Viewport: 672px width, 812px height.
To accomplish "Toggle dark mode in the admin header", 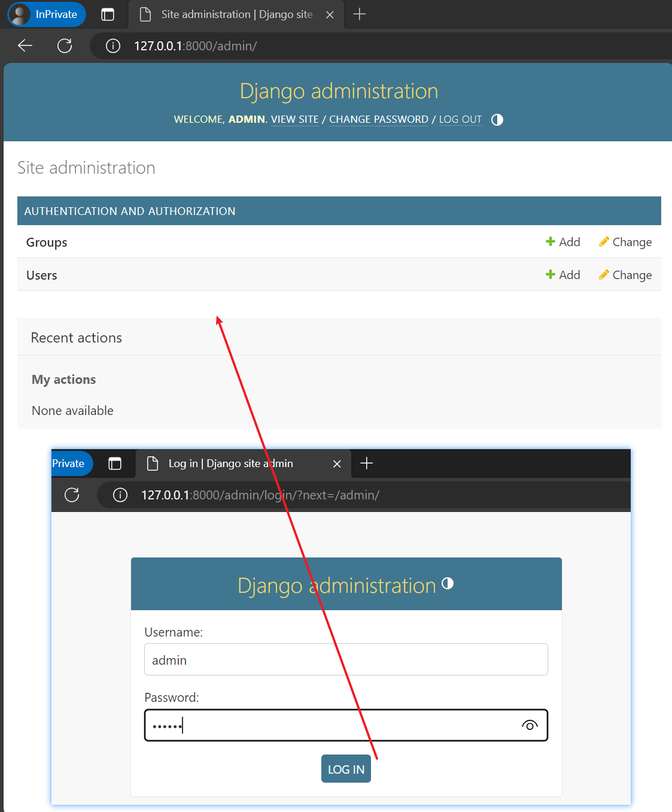I will pyautogui.click(x=497, y=120).
